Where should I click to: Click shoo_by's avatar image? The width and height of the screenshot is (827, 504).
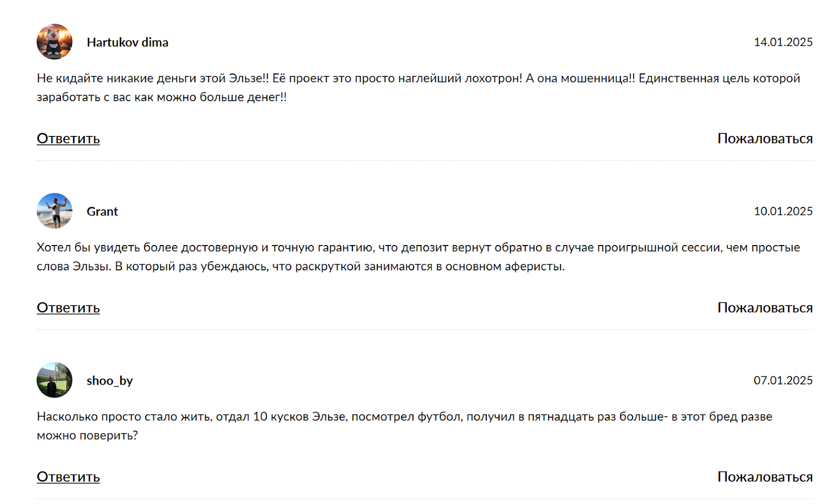54,380
